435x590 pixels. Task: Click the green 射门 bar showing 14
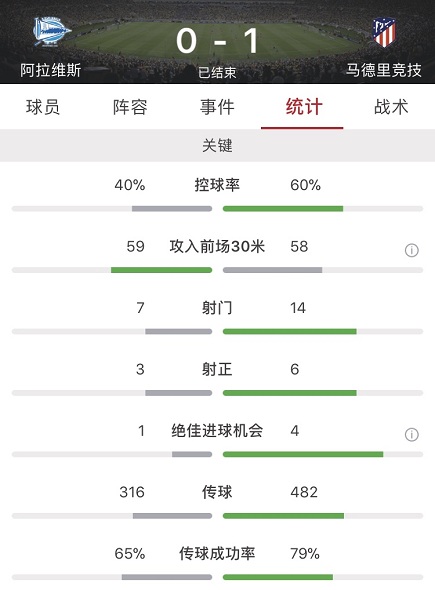[x=290, y=331]
